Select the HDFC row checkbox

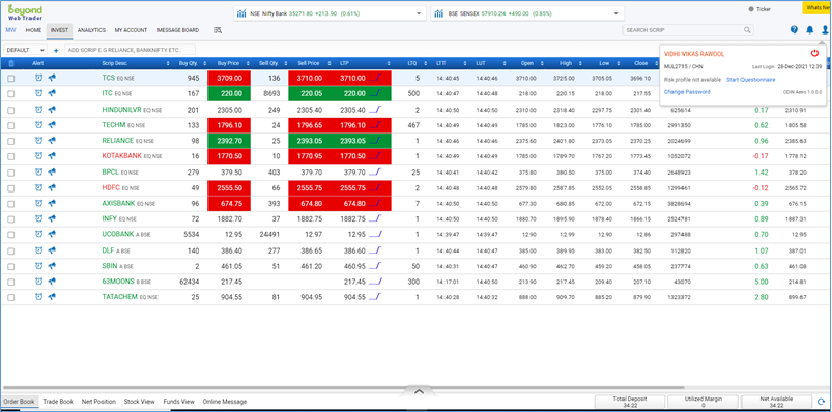pyautogui.click(x=11, y=188)
